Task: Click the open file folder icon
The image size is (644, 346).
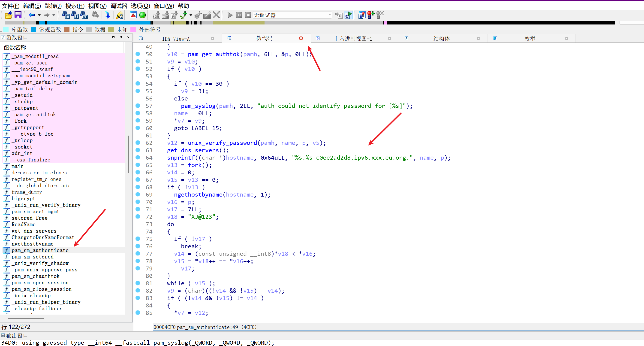Action: [8, 15]
